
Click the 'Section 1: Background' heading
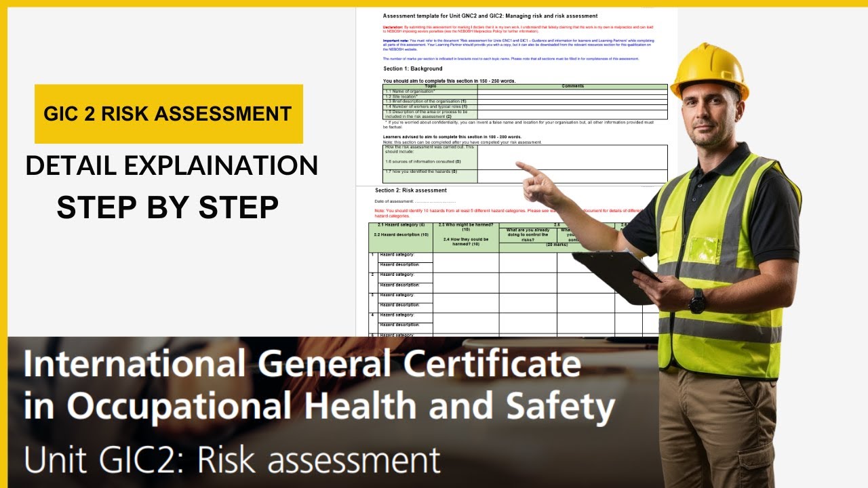(x=413, y=68)
